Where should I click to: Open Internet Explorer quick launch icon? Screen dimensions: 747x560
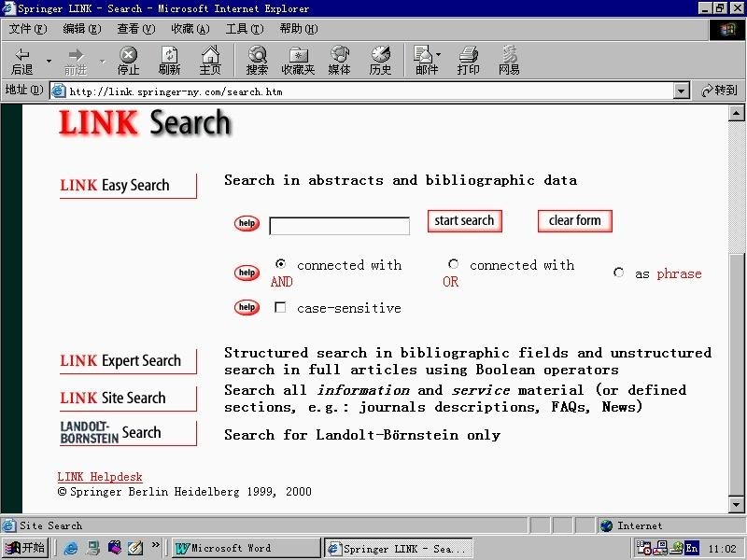[71, 548]
